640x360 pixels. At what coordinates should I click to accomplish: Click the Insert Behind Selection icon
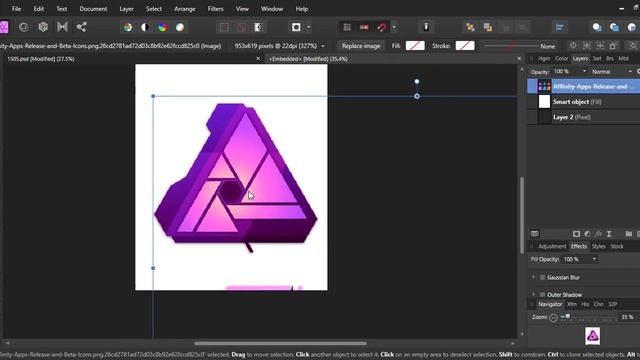pos(597,27)
